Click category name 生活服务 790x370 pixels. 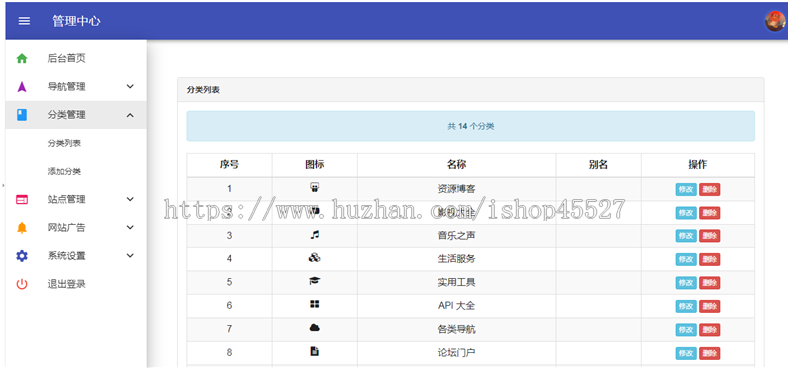coord(456,259)
